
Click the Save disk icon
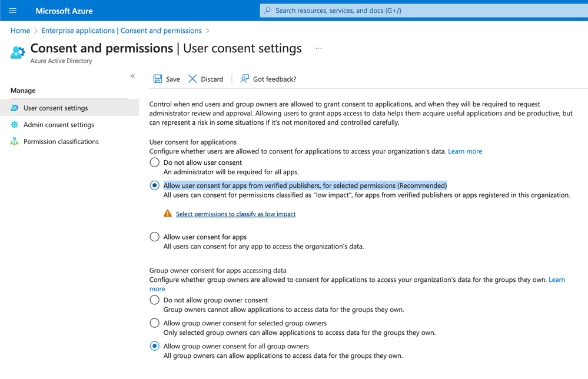click(158, 79)
